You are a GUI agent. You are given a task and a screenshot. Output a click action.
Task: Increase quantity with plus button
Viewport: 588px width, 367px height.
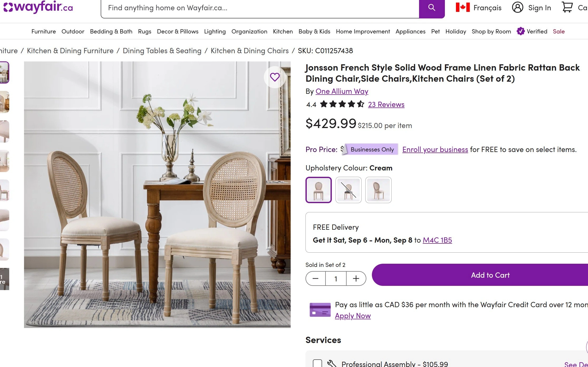(x=356, y=278)
